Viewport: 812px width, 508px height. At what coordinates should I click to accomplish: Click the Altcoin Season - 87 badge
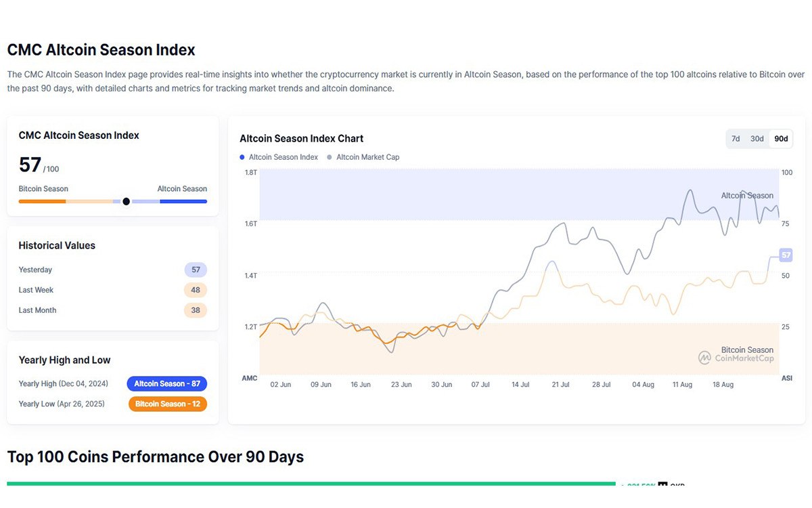[166, 383]
